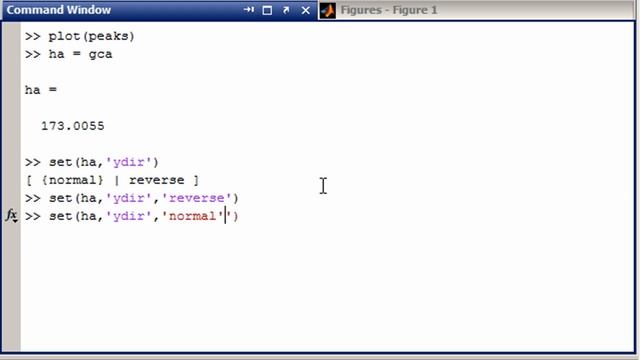Place cursor in set(ha,'ydir','normal') prompt line
This screenshot has width=640, height=360.
(x=132, y=216)
